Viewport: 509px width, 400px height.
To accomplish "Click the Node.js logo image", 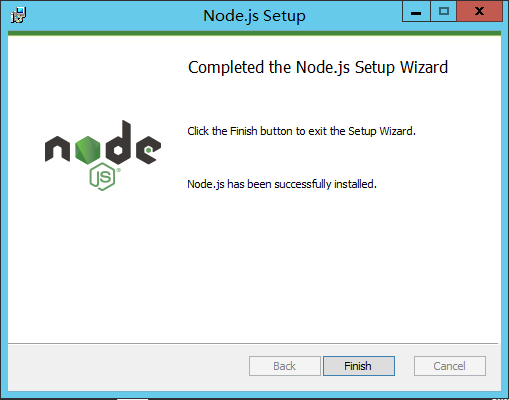I will pyautogui.click(x=103, y=155).
